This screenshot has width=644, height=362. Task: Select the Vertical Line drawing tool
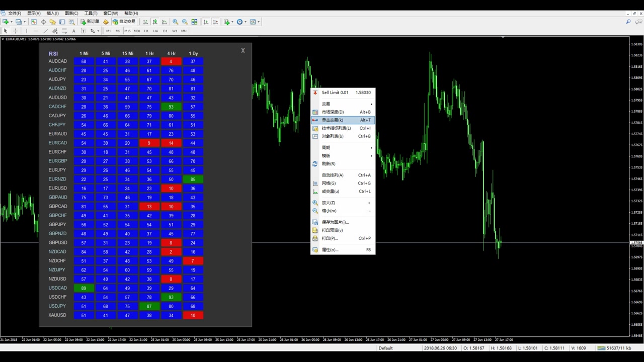tap(27, 31)
